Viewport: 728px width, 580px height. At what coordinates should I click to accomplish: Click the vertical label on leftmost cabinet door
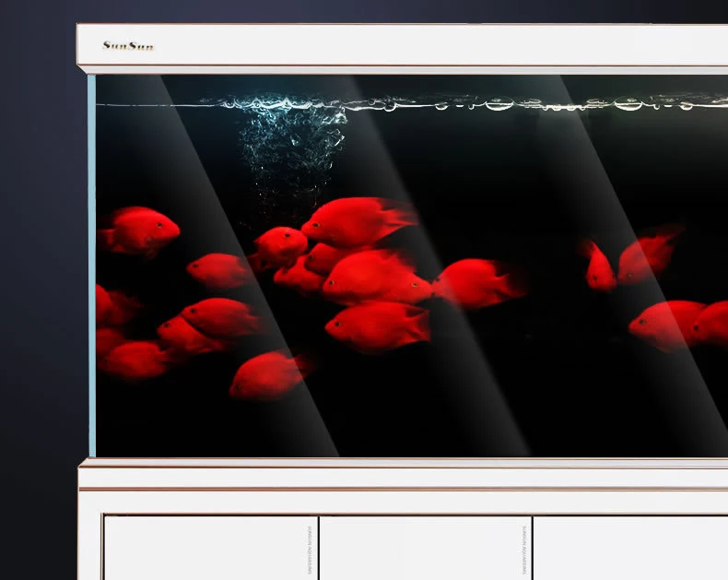click(x=311, y=550)
